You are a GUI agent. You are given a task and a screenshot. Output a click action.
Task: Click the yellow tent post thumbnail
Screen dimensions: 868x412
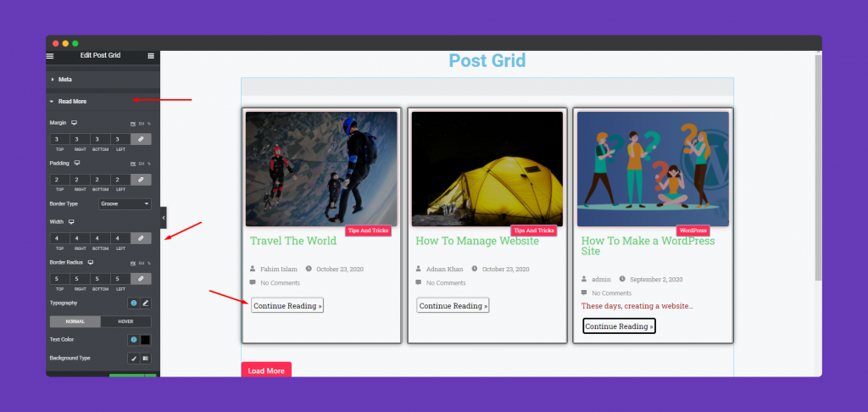click(487, 169)
